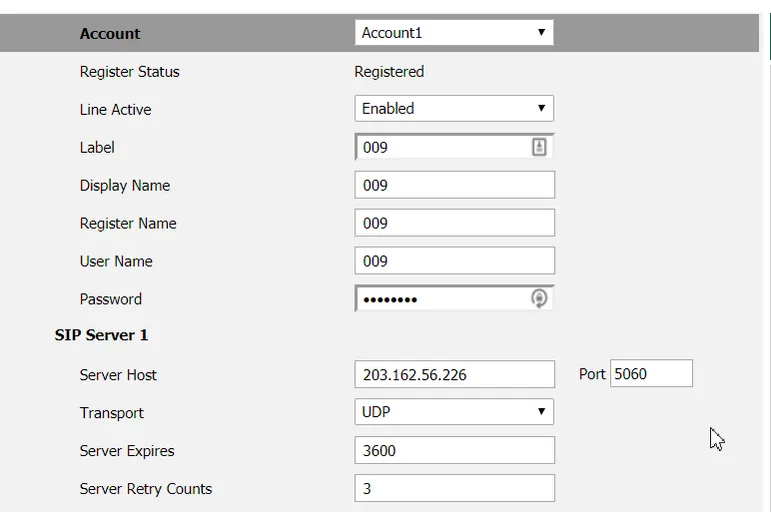Focus the Password input field
Viewport: 771px width, 512px height.
click(x=440, y=299)
